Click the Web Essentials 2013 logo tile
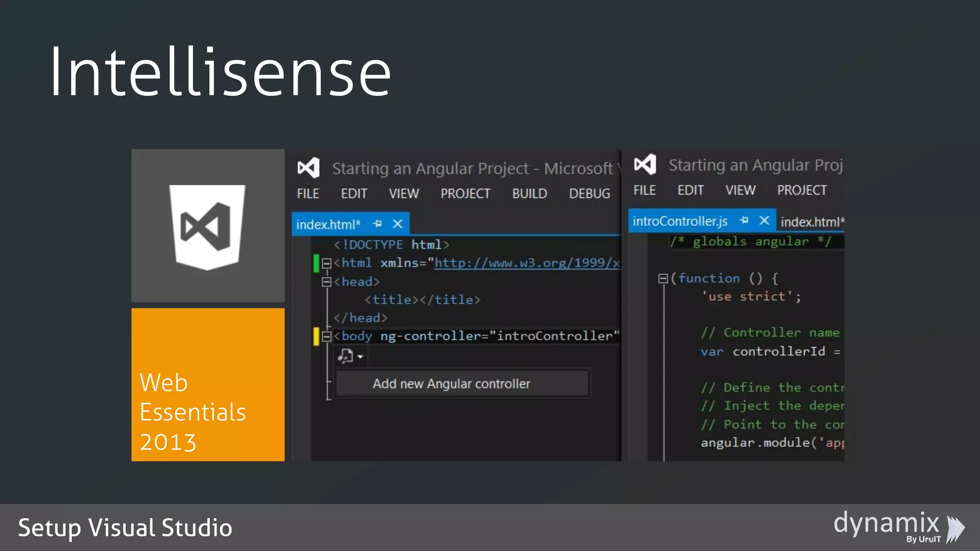Screen dimensions: 980x551 point(208,226)
